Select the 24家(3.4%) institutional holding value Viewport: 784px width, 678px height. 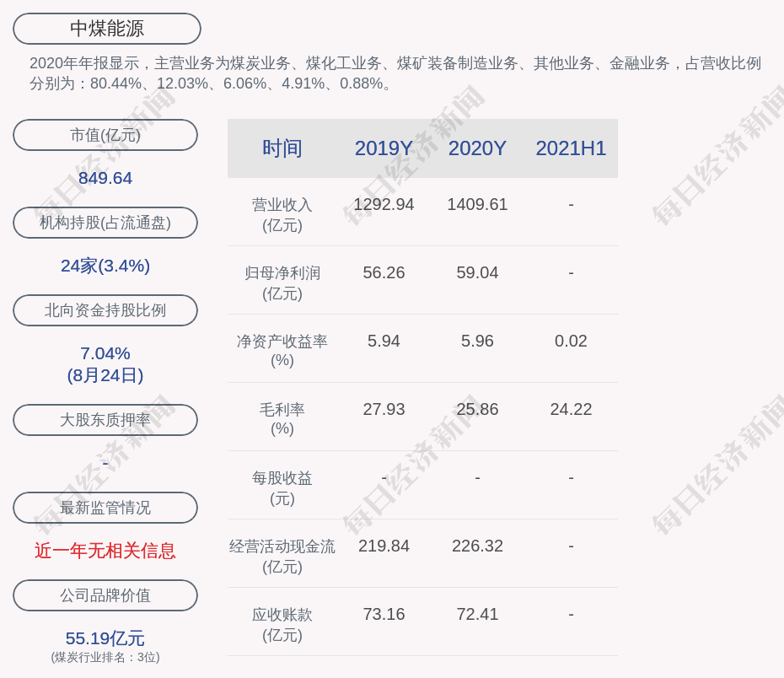[105, 266]
